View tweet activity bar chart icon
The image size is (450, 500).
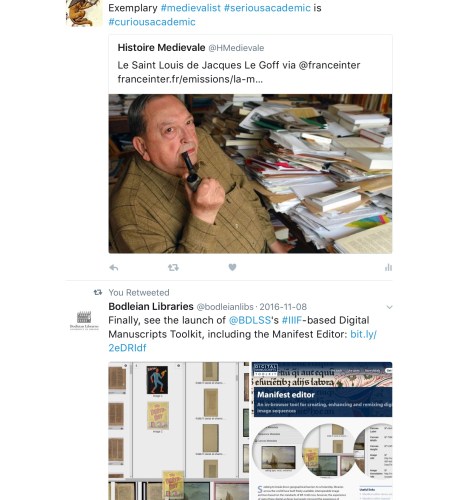[388, 267]
